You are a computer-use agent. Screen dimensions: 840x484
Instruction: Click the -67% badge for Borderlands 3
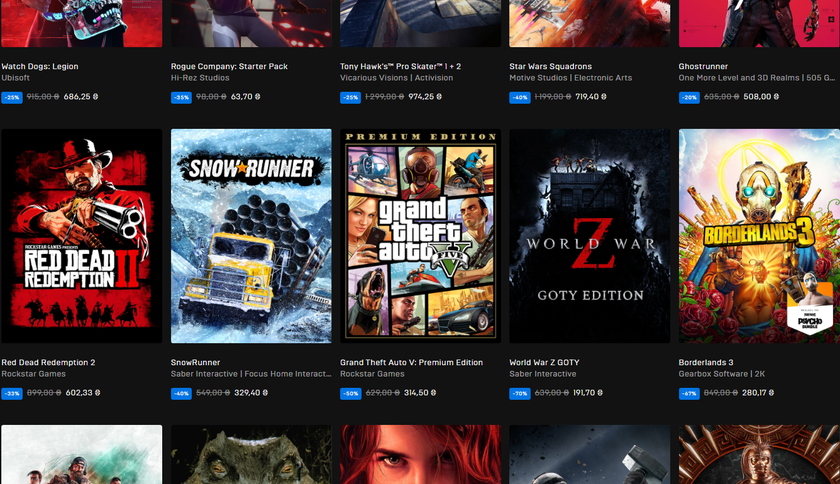coord(689,393)
